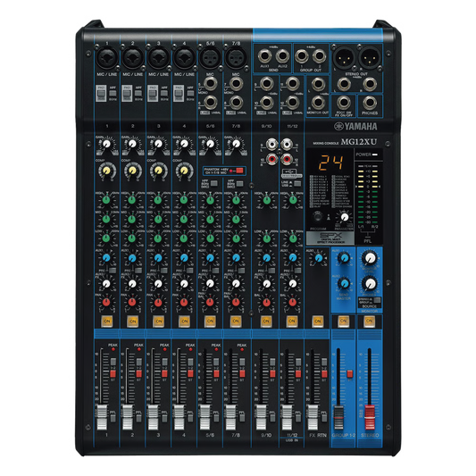Click the AUX2 send output jack
This screenshot has height=476, width=476.
(282, 56)
